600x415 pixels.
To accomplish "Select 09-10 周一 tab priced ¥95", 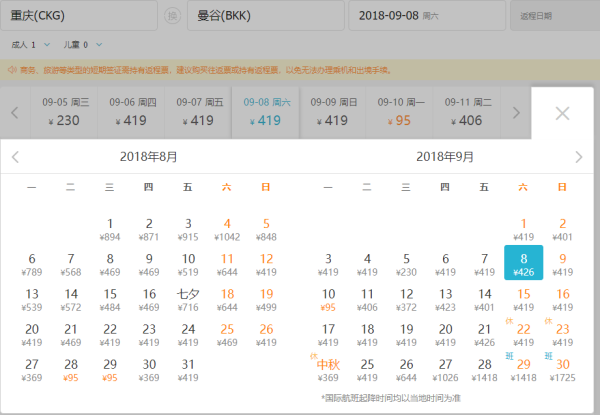I will tap(399, 113).
